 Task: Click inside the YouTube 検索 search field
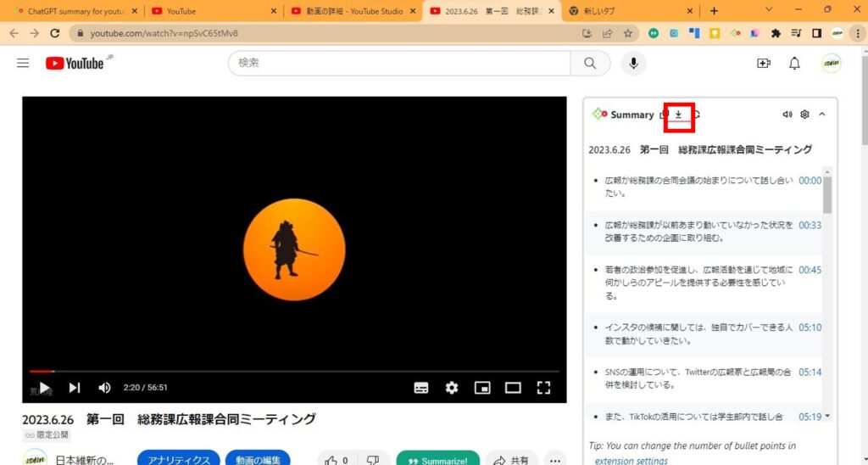click(x=399, y=63)
